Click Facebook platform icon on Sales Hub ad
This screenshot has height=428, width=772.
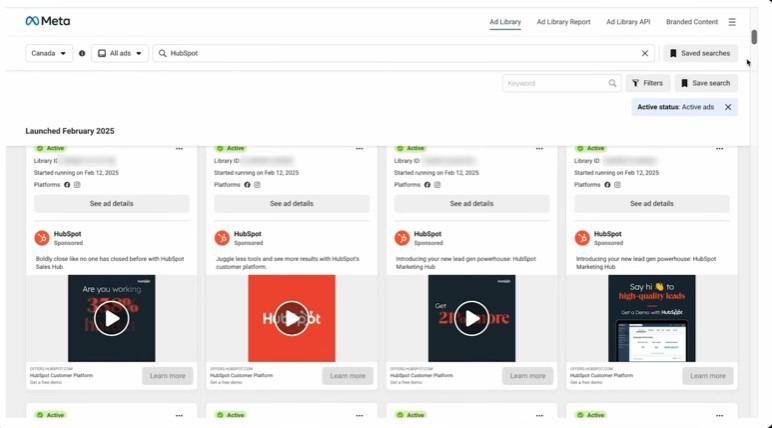coord(67,185)
